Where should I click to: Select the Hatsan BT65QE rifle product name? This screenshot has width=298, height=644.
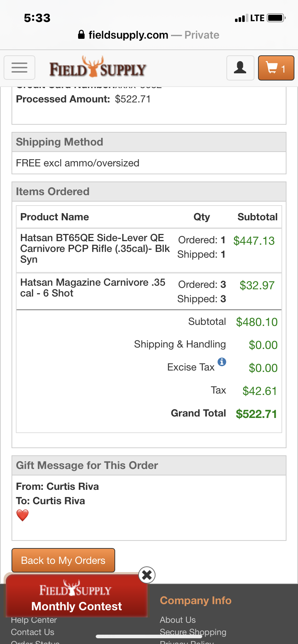pos(95,249)
